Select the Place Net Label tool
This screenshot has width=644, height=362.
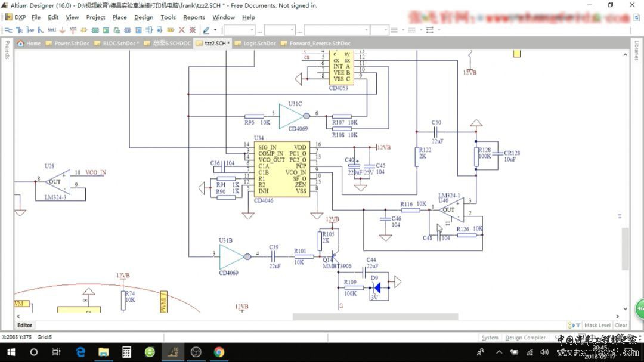(51, 30)
